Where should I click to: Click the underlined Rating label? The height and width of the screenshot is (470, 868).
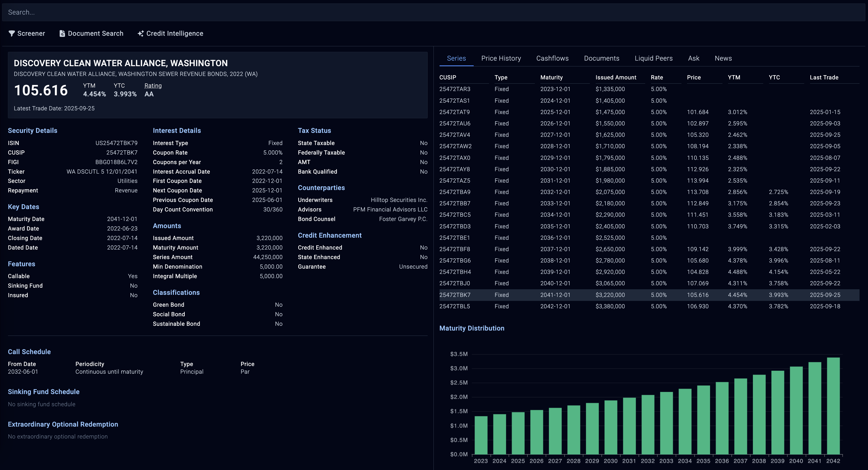[x=153, y=85]
